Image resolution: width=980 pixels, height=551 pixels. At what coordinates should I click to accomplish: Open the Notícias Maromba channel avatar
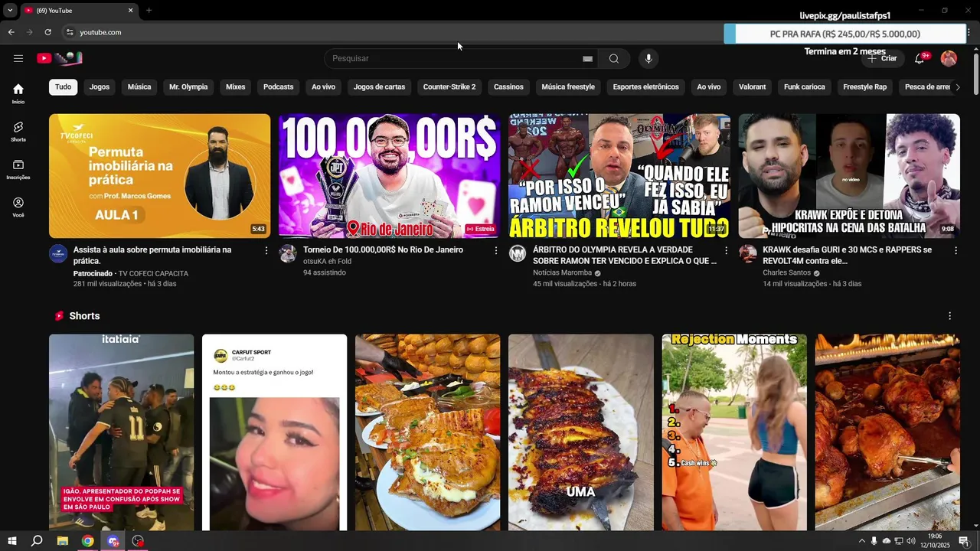518,254
